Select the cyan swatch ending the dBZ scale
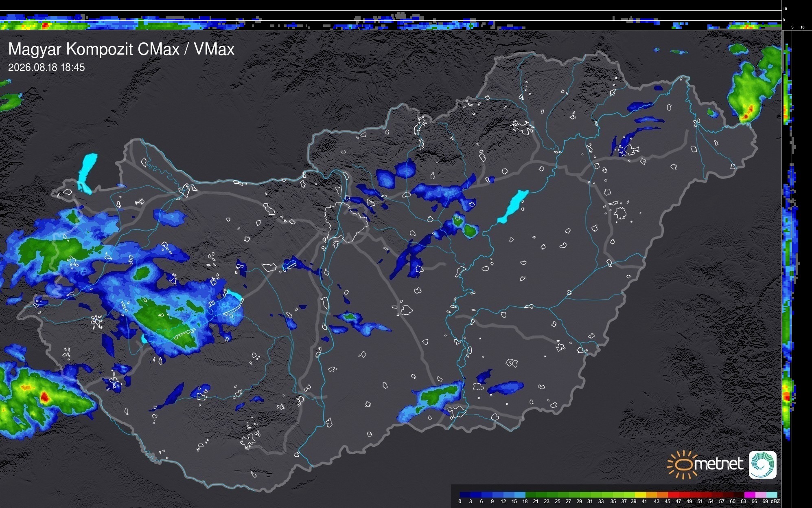This screenshot has width=812, height=508. pyautogui.click(x=772, y=495)
